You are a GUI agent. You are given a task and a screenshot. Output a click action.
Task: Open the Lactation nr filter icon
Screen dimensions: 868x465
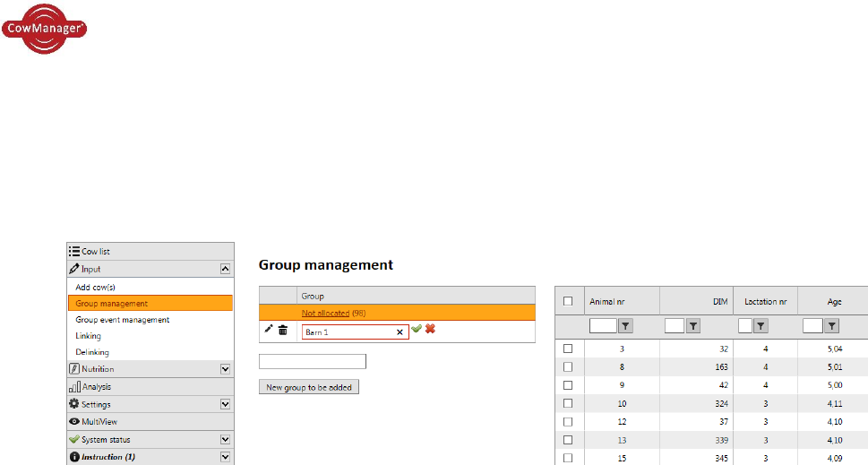coord(761,326)
